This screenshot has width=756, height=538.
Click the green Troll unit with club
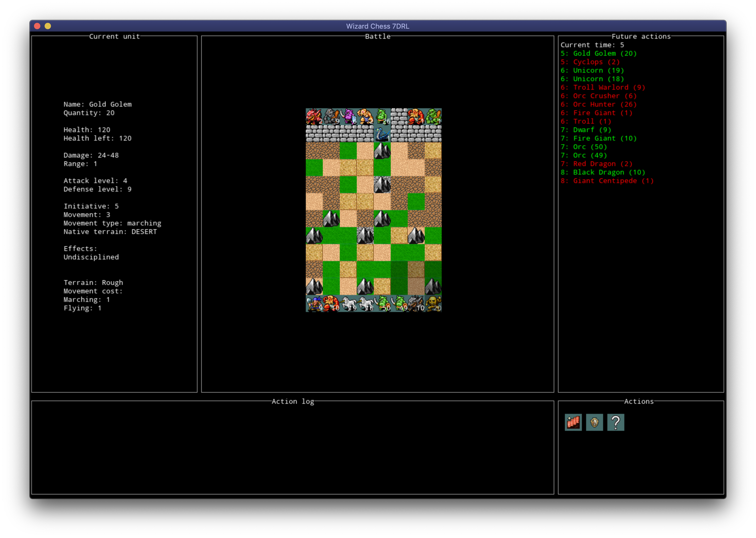tap(433, 117)
